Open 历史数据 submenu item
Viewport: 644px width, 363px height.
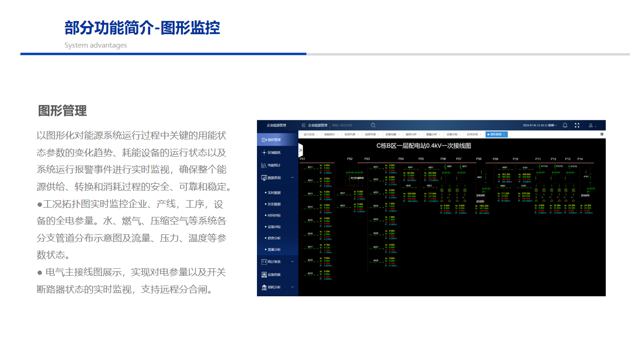click(x=274, y=204)
